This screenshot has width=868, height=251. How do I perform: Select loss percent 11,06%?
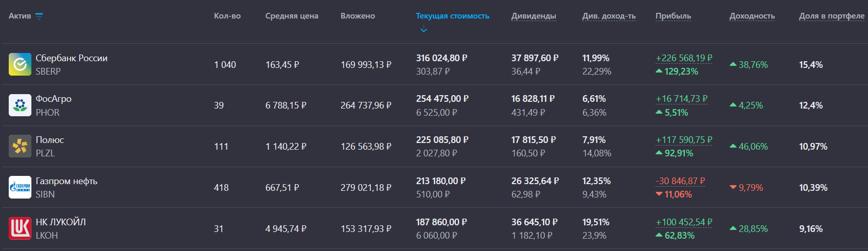(674, 194)
